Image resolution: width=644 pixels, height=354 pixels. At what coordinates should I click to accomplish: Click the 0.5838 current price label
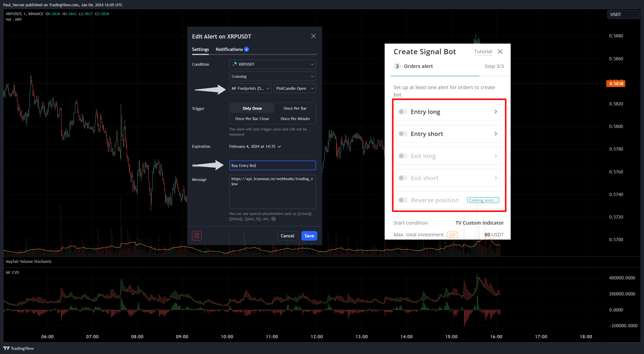[x=616, y=84]
